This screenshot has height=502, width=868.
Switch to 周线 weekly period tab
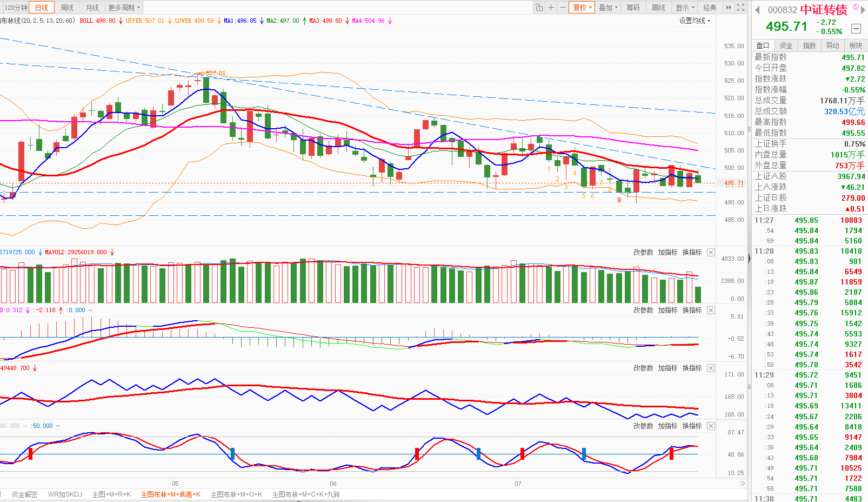coord(67,8)
